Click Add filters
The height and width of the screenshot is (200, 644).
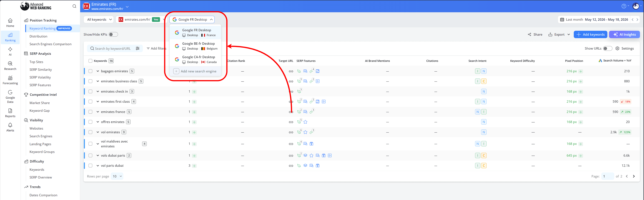coord(156,49)
